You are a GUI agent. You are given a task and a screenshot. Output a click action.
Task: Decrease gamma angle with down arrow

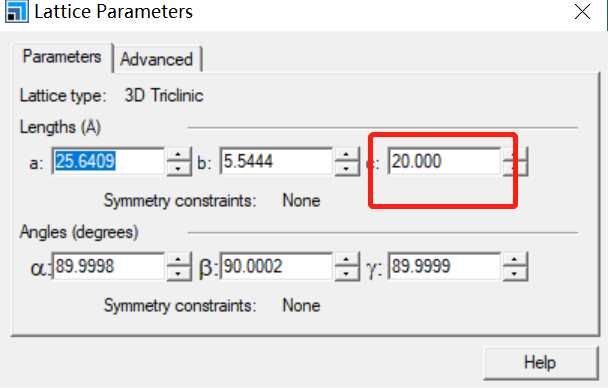[x=515, y=274]
